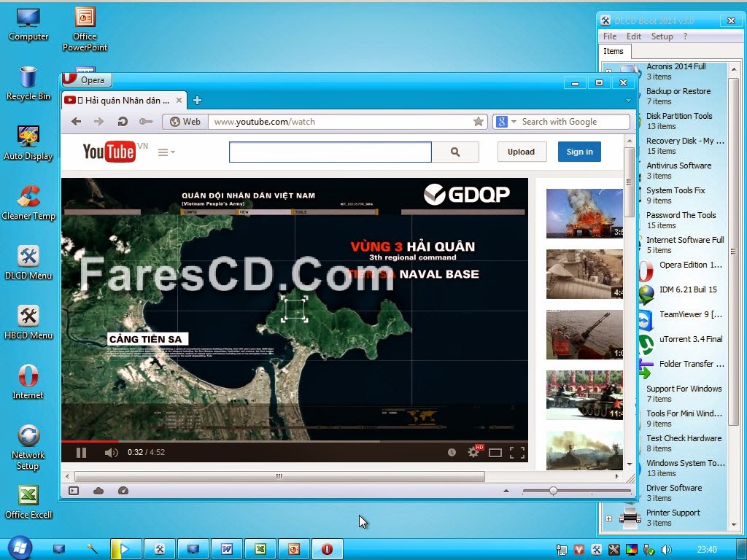Click the YouTube logo
Image resolution: width=747 pixels, height=560 pixels.
coord(109,152)
